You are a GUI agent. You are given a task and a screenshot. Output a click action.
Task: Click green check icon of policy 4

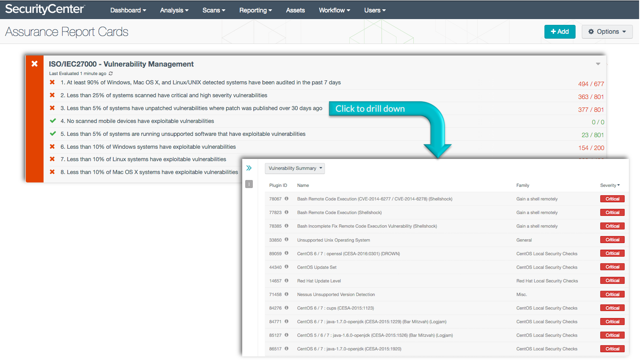[x=53, y=121]
